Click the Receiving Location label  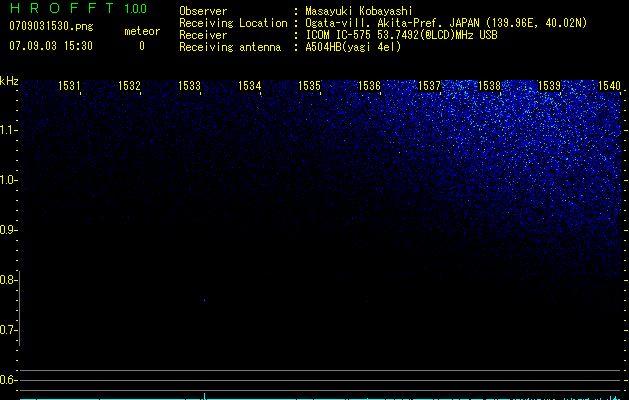(233, 23)
